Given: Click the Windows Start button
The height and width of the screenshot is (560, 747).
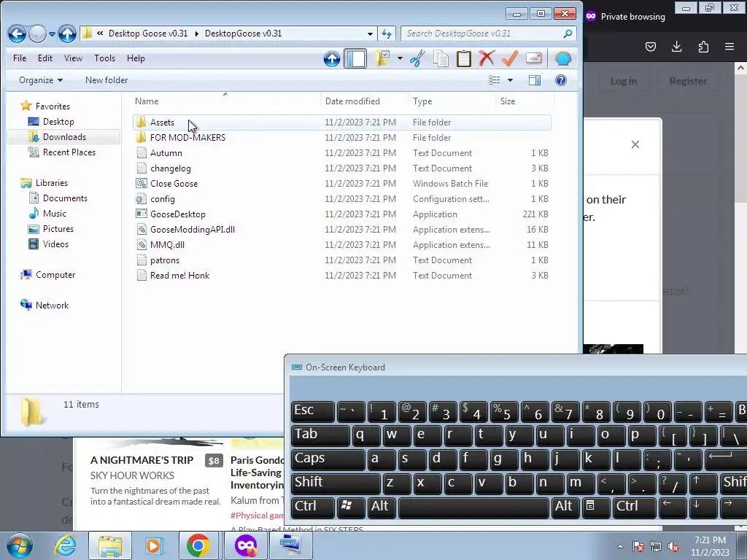Looking at the screenshot, I should (x=19, y=545).
